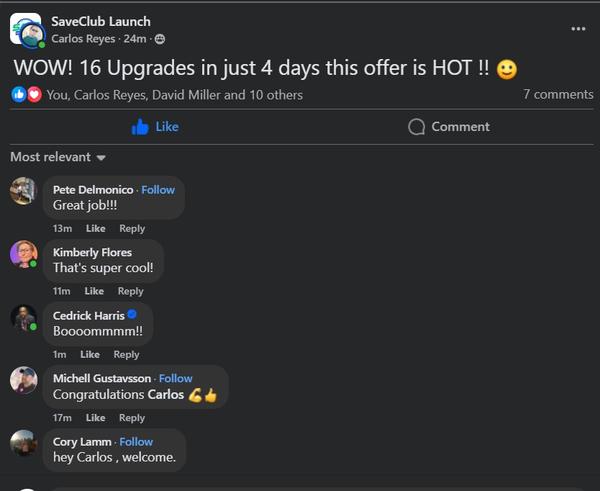Click the post reaction emojis icon
The image size is (600, 491).
point(25,95)
